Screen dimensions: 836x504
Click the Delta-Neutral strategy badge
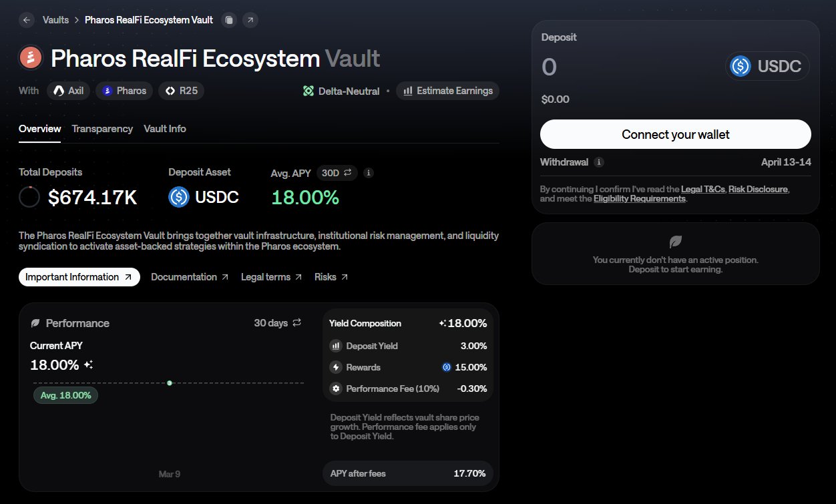(x=341, y=91)
